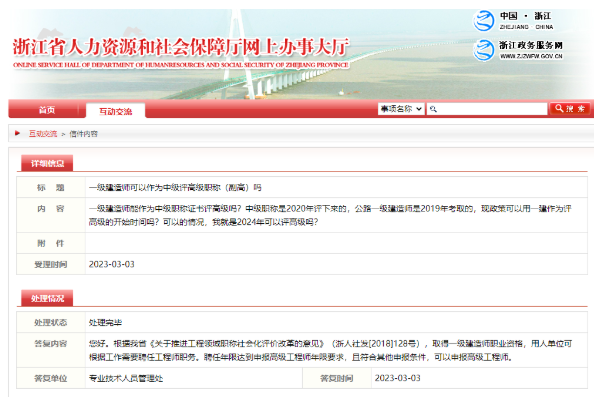The width and height of the screenshot is (598, 398).
Task: Click the 专业技术人员管理处 reply unit text
Action: tap(126, 379)
